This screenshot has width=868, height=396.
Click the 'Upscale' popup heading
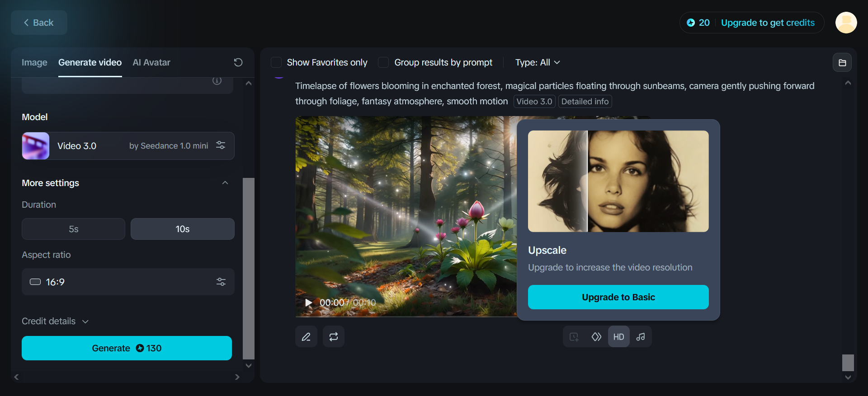(x=547, y=250)
